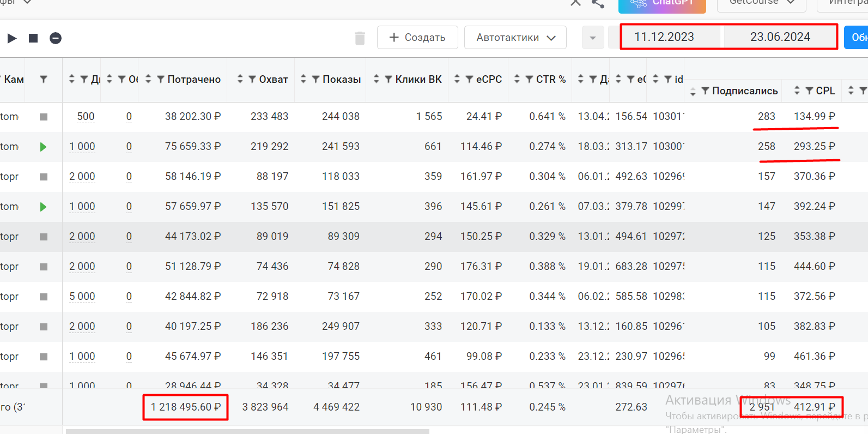Filter the Подписались column
The height and width of the screenshot is (434, 868).
[x=705, y=91]
